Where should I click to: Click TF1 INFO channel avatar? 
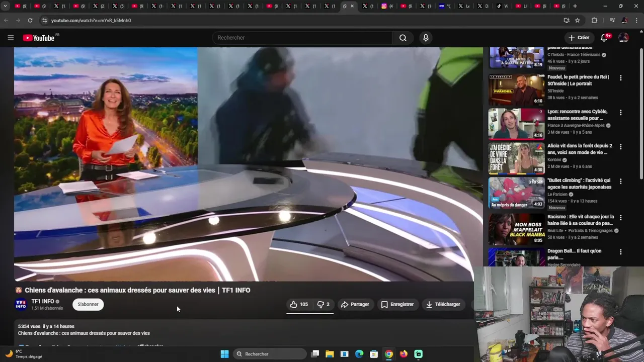[21, 304]
